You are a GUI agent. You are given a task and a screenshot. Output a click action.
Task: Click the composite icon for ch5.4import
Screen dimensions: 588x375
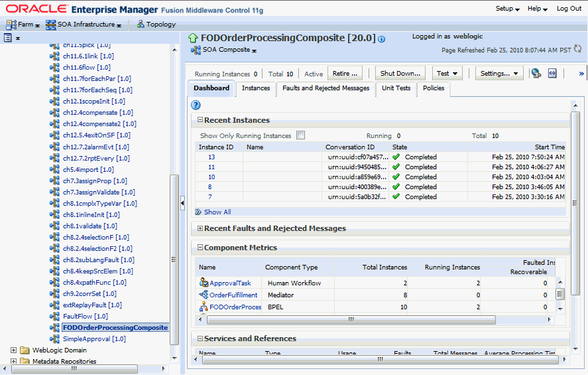click(55, 169)
